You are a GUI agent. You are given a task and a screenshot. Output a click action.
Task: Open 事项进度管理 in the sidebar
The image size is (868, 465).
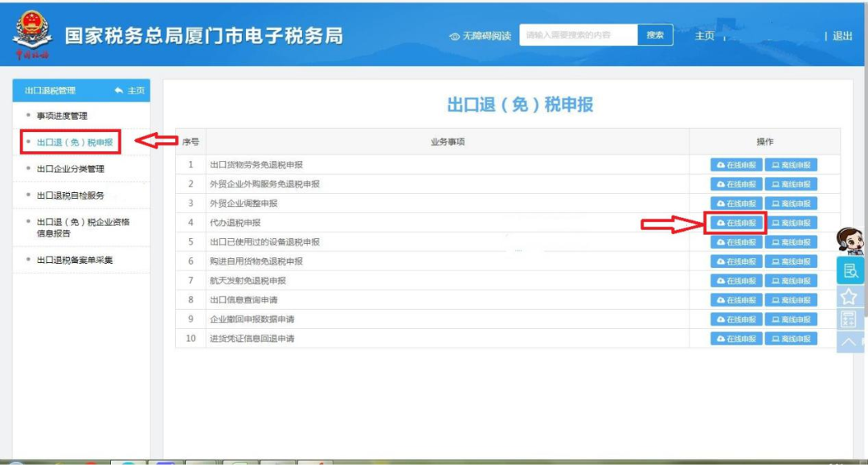[x=62, y=116]
